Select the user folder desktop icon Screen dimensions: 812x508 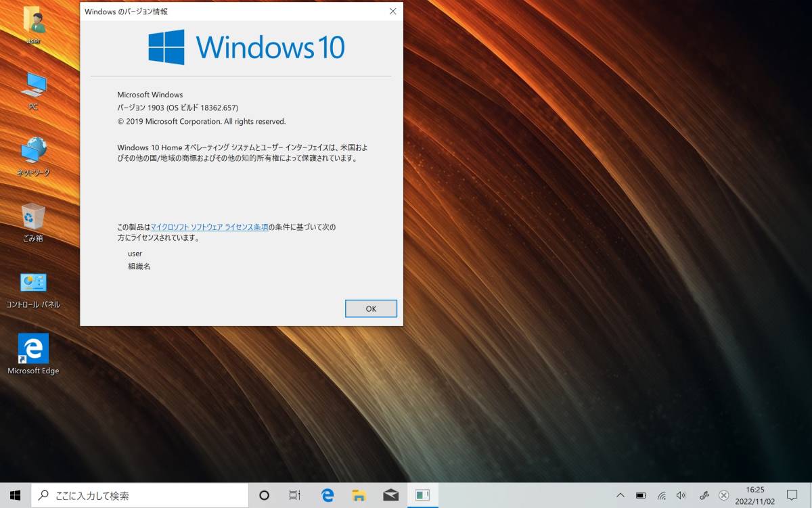[33, 26]
